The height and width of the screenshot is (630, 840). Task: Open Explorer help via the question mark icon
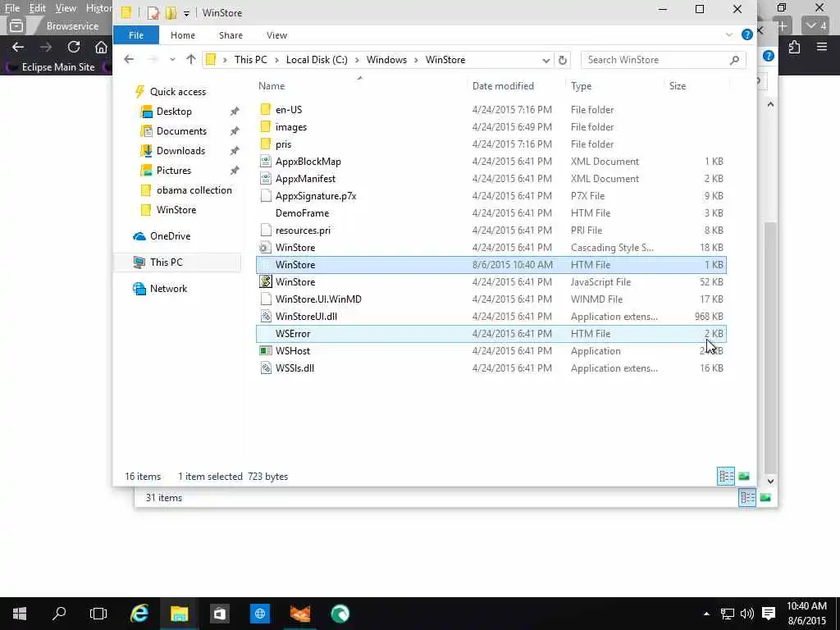click(x=746, y=34)
